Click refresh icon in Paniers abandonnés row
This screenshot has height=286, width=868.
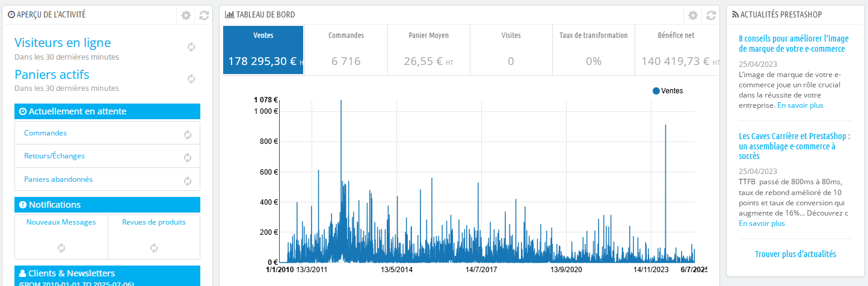tap(188, 181)
